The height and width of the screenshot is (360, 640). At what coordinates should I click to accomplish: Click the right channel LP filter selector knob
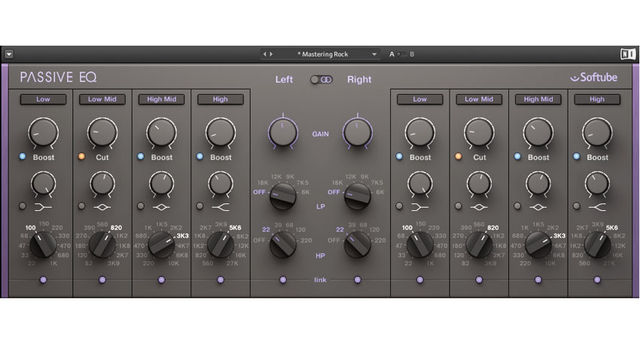[x=358, y=196]
